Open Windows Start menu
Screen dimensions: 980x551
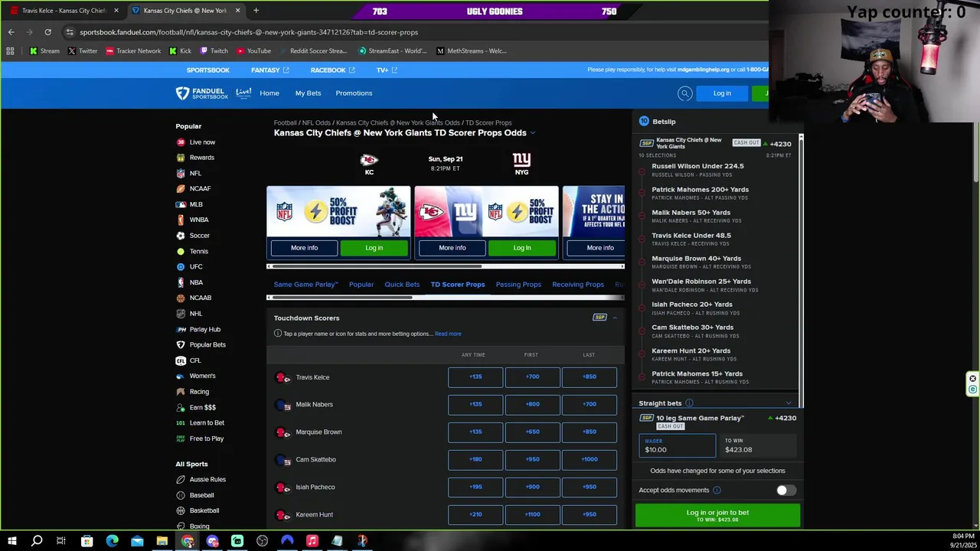[x=12, y=541]
